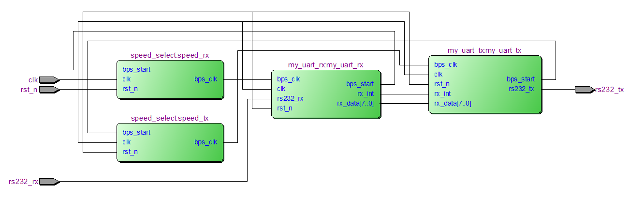Click rx_data[7..0] input on my_uart_tx block

(x=453, y=103)
